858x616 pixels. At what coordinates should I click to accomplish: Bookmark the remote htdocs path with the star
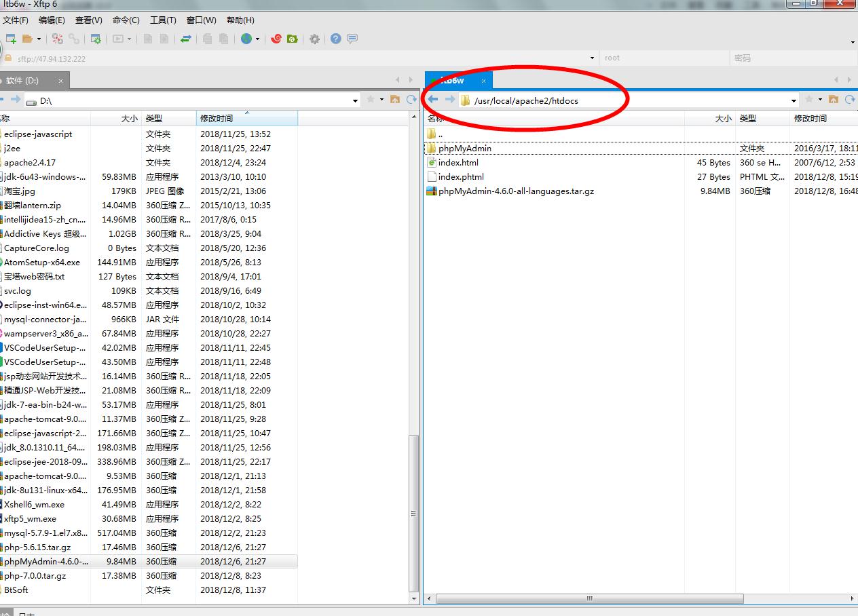(809, 100)
